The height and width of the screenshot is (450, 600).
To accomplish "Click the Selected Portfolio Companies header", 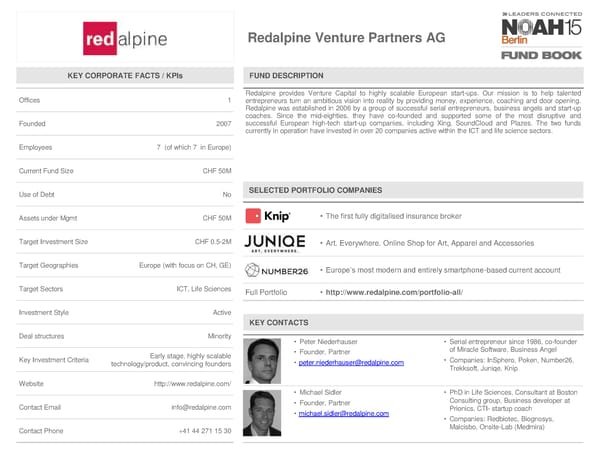I will click(x=315, y=190).
